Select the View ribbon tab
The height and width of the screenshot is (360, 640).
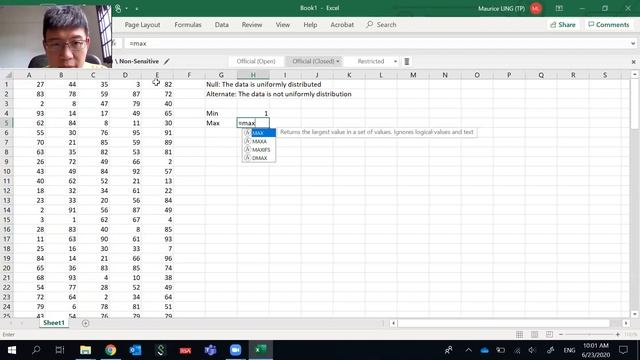[x=282, y=24]
